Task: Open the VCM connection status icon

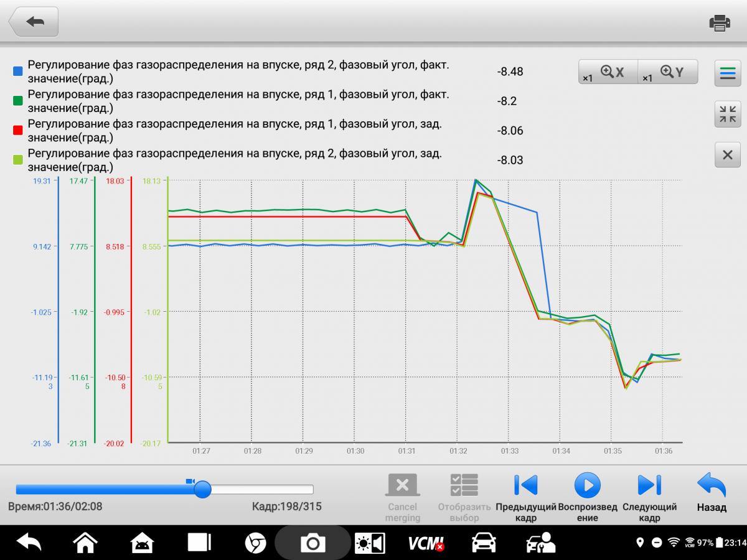Action: 426,543
